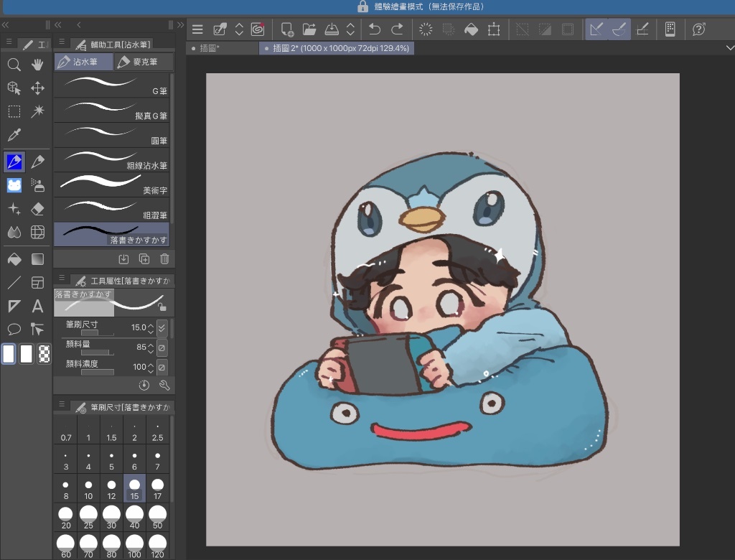Toggle Snap to Special Ruler
The image size is (735, 560).
619,29
